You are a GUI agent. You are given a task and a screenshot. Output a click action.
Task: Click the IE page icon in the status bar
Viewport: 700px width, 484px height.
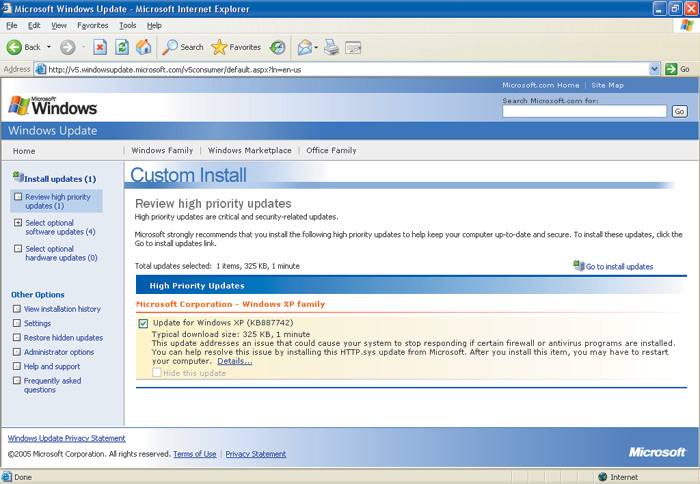[6, 476]
